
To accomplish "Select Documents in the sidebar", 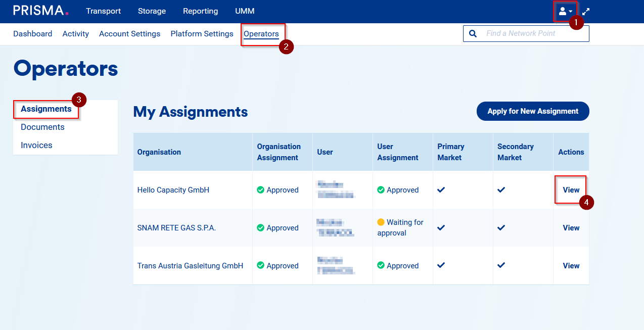I will [x=42, y=127].
